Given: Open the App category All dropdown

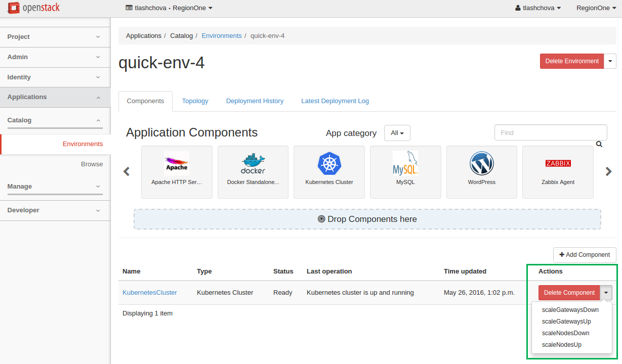Looking at the screenshot, I should (x=397, y=133).
